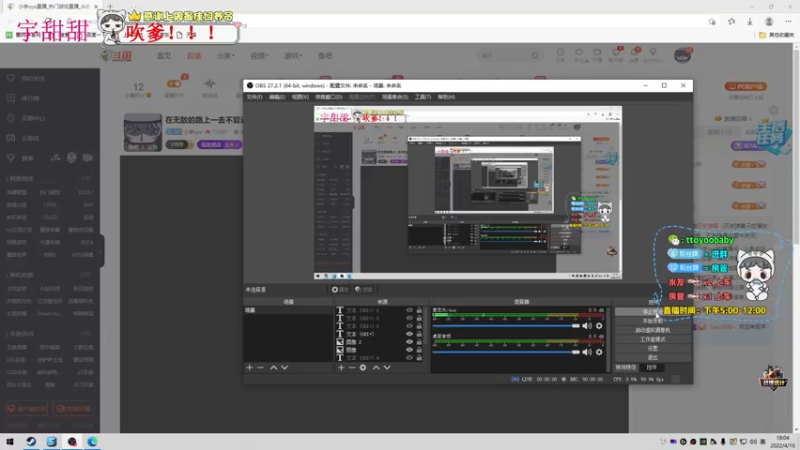Adjust the 麦克风/Aux volume slider
This screenshot has width=800, height=450.
tap(507, 326)
